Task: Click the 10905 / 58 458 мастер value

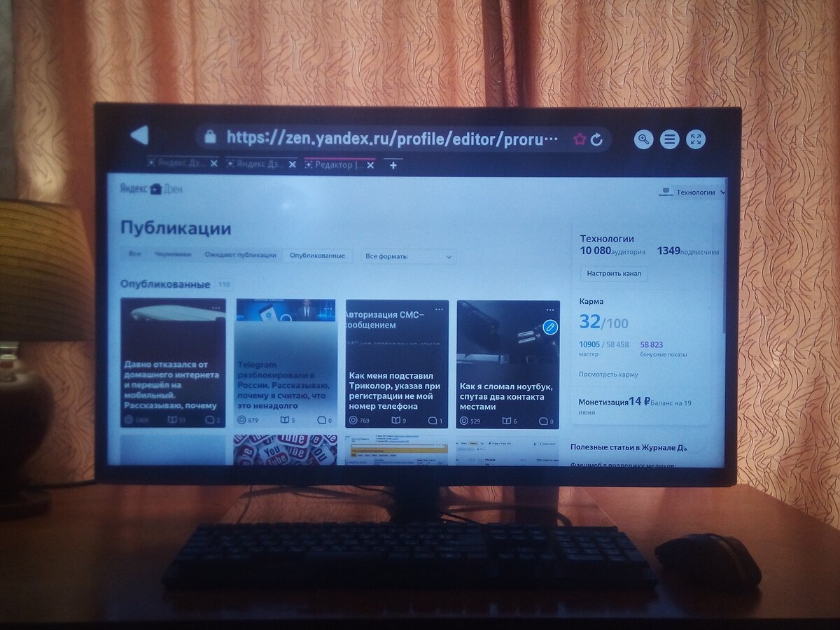Action: tap(604, 349)
